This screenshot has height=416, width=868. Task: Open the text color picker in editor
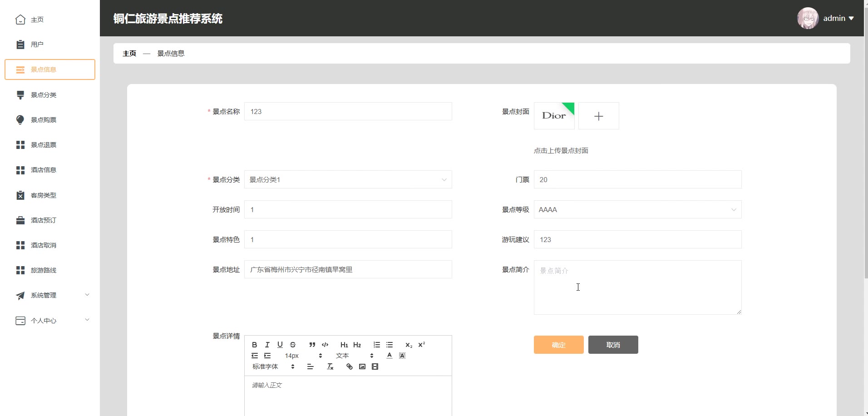click(389, 356)
